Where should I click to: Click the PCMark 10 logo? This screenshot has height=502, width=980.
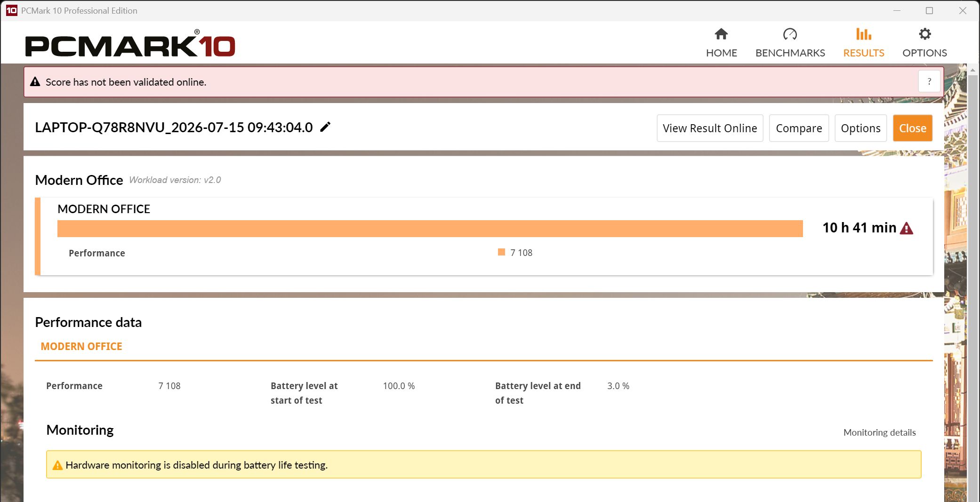point(130,44)
